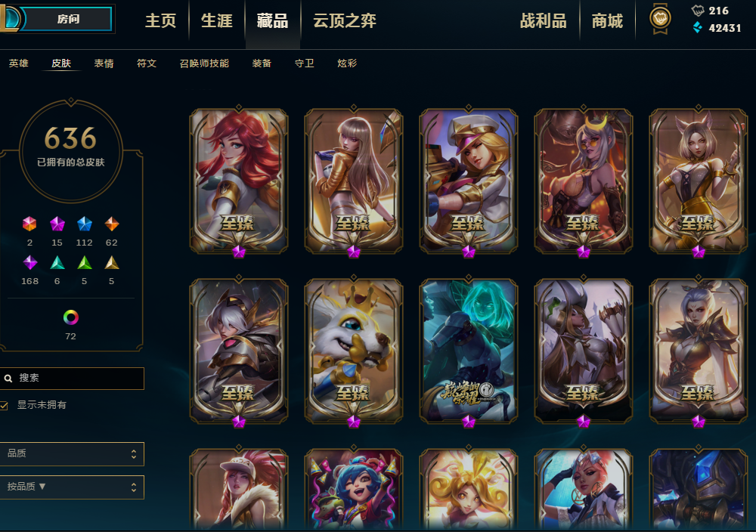Screen dimensions: 756x532
Task: Click the Ultimate rarity gem icon above 2
Action: tap(29, 224)
